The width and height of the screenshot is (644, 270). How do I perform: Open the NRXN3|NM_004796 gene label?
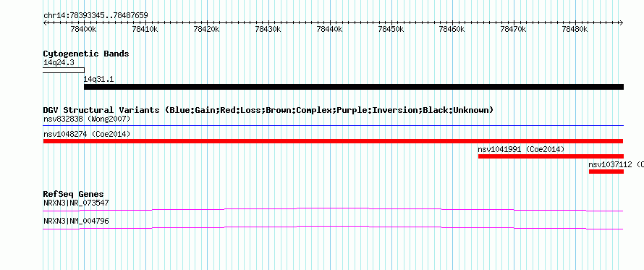[x=76, y=221]
